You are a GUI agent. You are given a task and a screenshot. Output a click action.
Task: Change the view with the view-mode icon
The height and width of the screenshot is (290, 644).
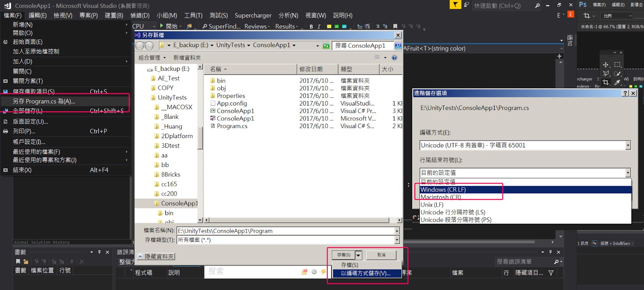(377, 58)
